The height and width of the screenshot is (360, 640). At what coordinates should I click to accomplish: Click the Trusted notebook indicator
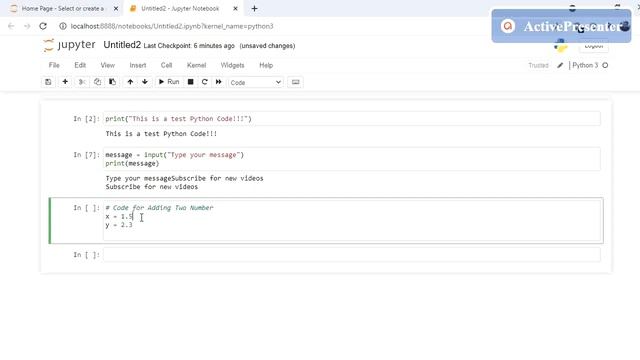pyautogui.click(x=538, y=65)
